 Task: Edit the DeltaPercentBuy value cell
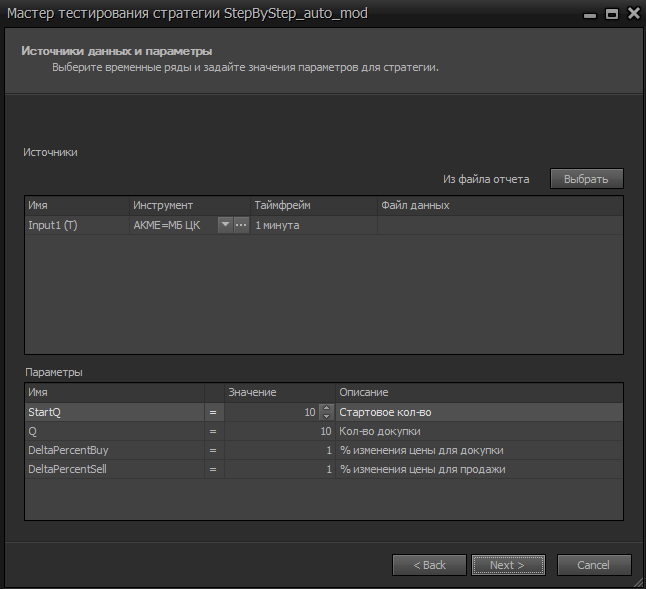[280, 450]
